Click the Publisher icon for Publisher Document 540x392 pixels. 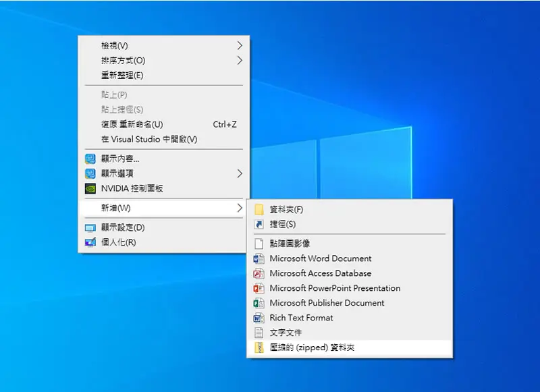(259, 303)
